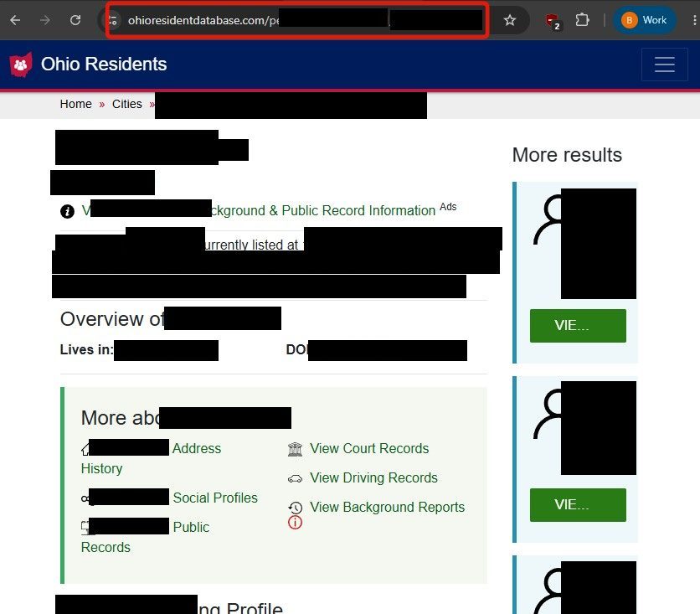Reload the current page

(75, 20)
